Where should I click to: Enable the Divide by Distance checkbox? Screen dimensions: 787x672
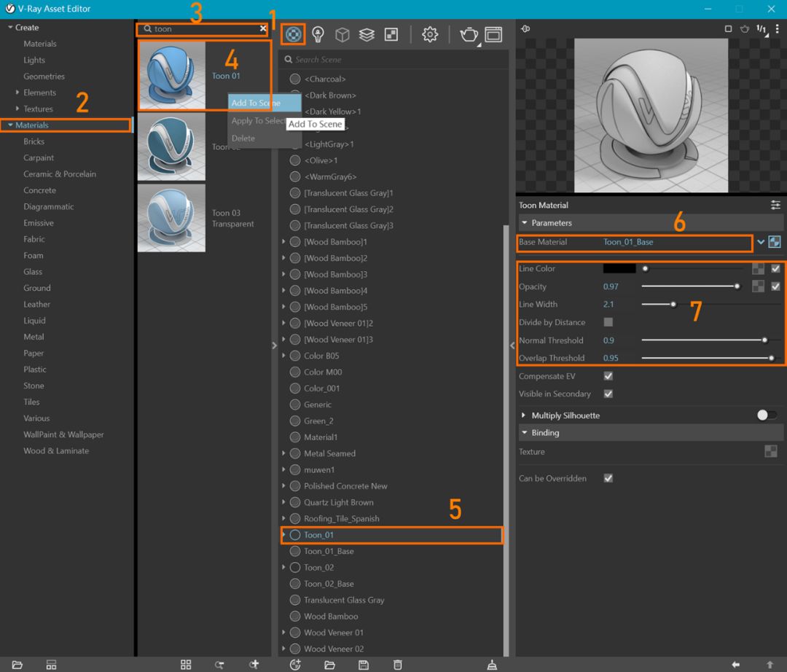click(608, 322)
